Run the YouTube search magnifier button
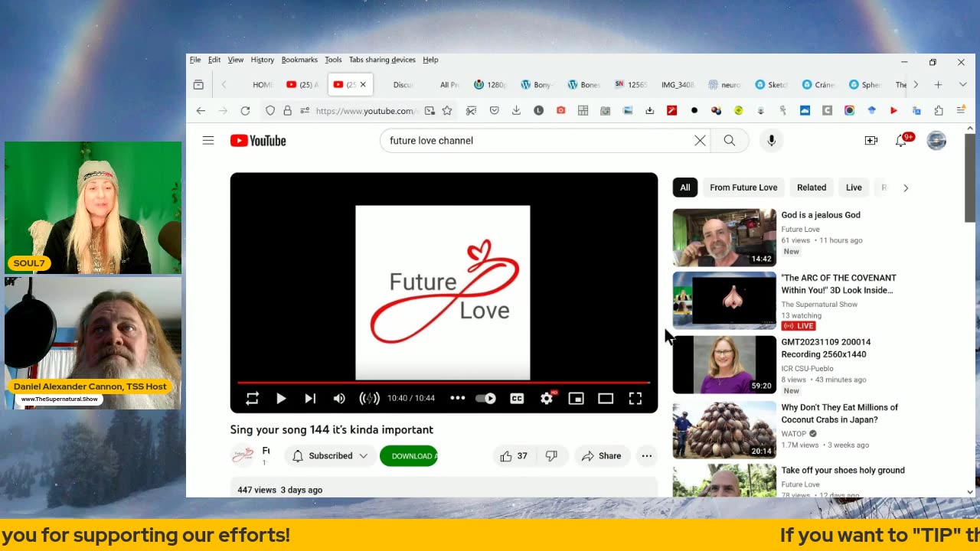The width and height of the screenshot is (980, 551). (x=730, y=141)
